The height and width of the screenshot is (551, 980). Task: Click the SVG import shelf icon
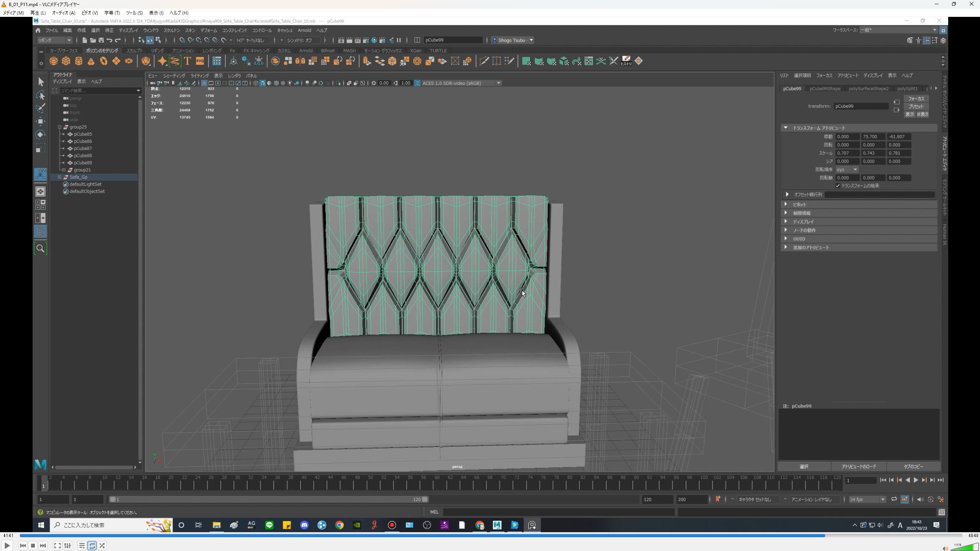pyautogui.click(x=200, y=61)
